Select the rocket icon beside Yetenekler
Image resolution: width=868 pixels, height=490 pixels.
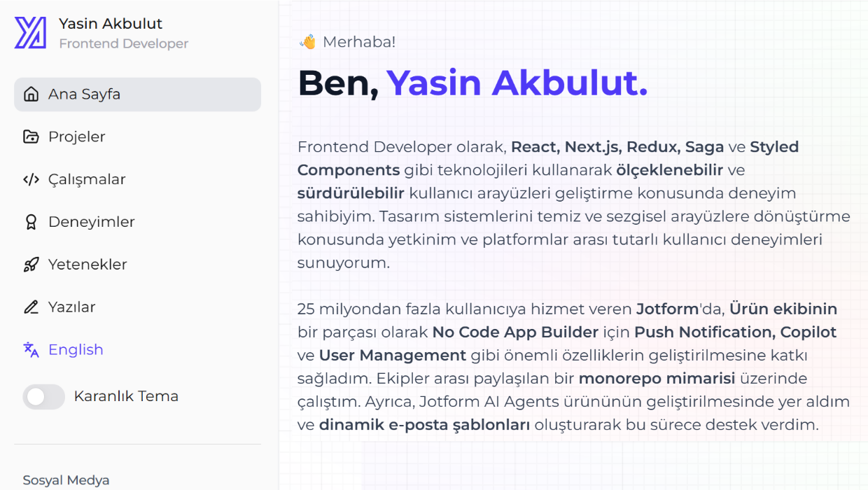point(31,265)
